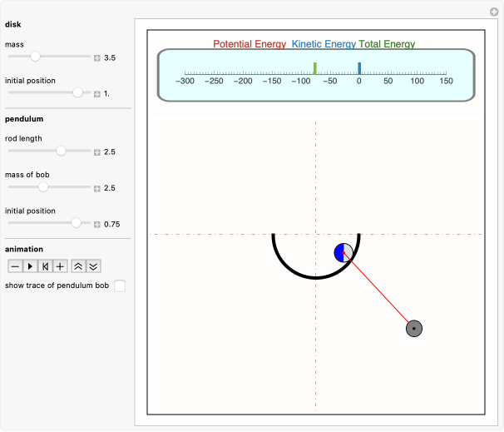Viewport: 504px width, 432px height.
Task: Expand the mass of bob controls
Action: (x=97, y=188)
